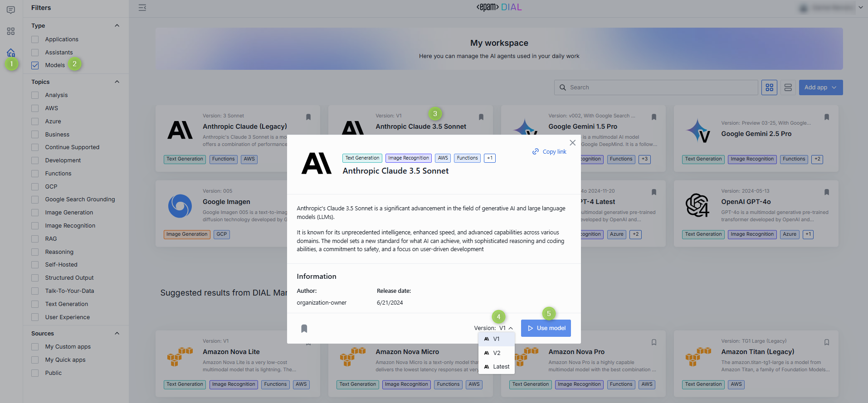
Task: Enable the Analysis topic filter
Action: [x=35, y=95]
